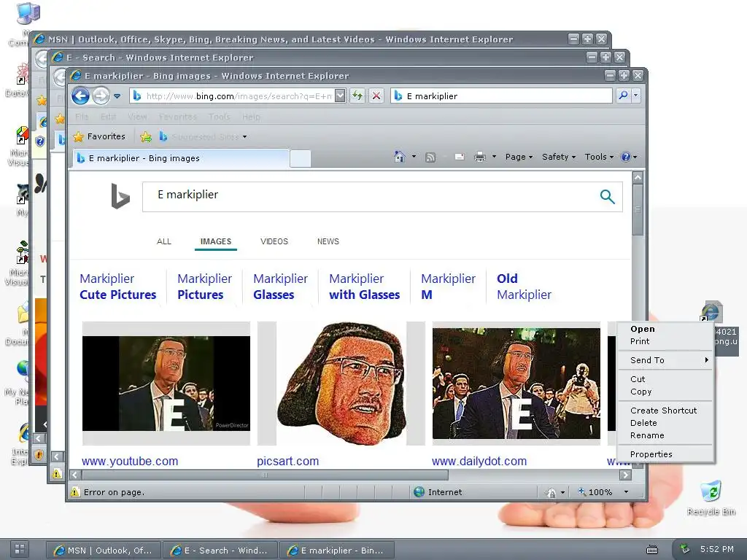This screenshot has width=747, height=560.
Task: Follow the www.dailydot.com link
Action: click(479, 461)
